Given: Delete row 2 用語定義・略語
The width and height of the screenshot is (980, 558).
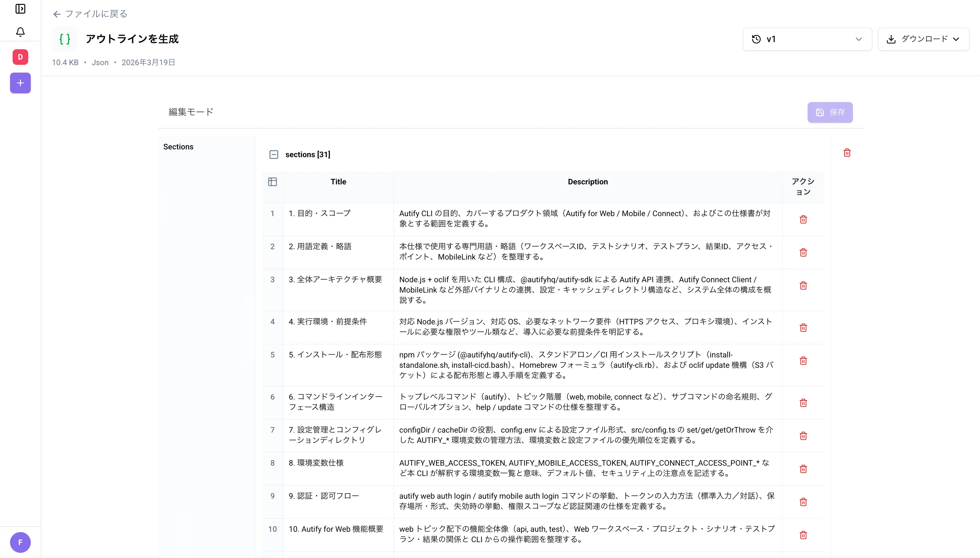Looking at the screenshot, I should coord(803,252).
